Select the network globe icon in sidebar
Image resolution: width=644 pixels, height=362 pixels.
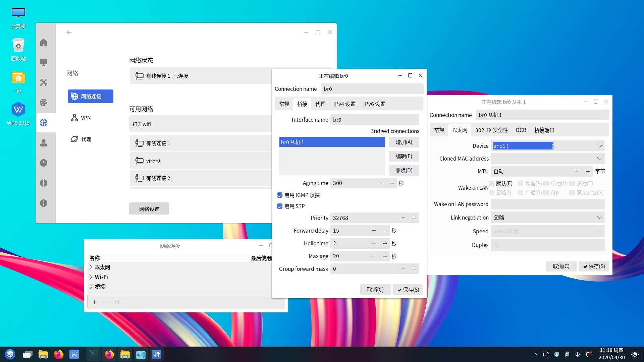[44, 123]
